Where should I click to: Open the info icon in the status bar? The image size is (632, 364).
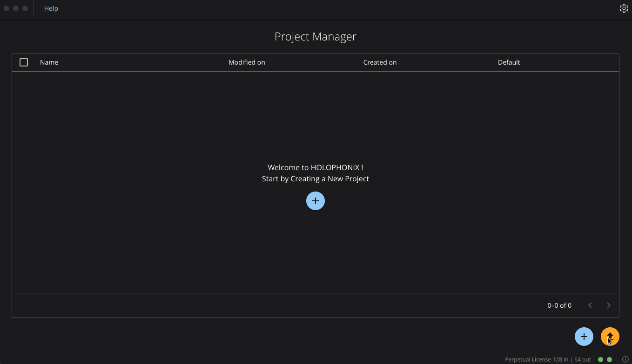tap(625, 359)
